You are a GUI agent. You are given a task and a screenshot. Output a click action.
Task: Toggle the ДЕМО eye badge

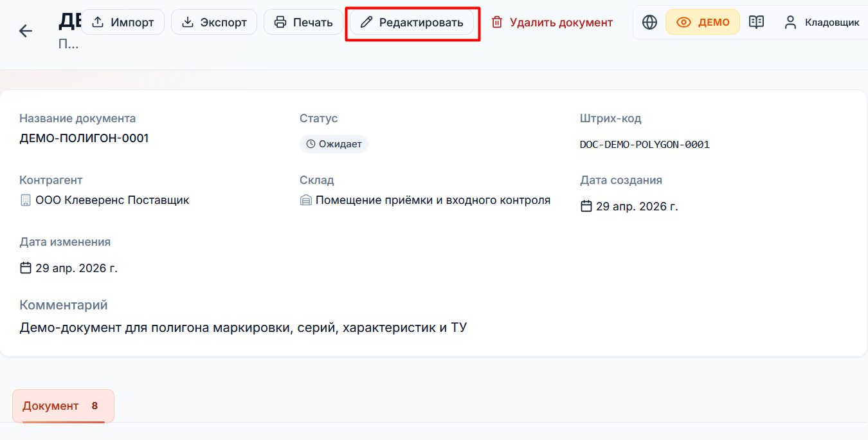pyautogui.click(x=703, y=23)
